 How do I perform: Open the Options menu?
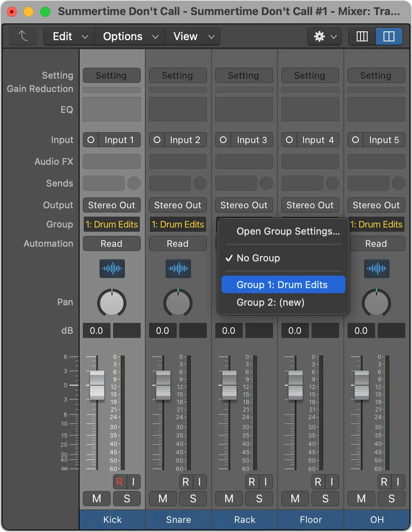(123, 36)
